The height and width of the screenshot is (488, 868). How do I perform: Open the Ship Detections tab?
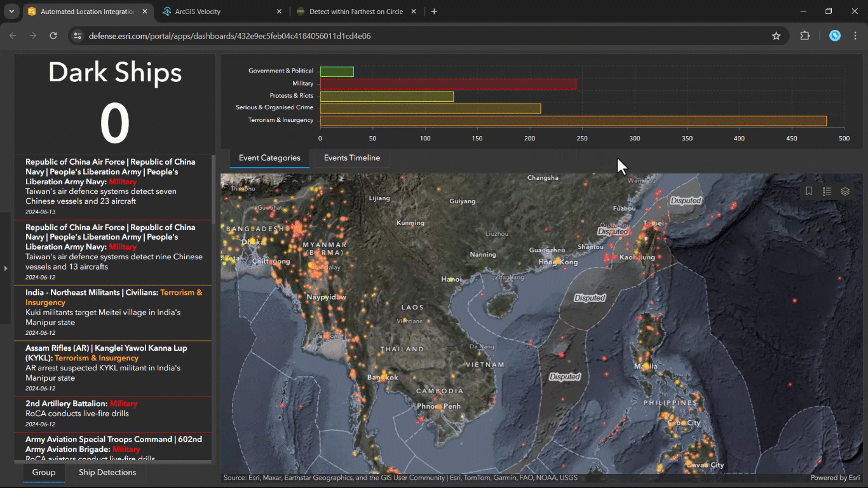click(x=107, y=472)
